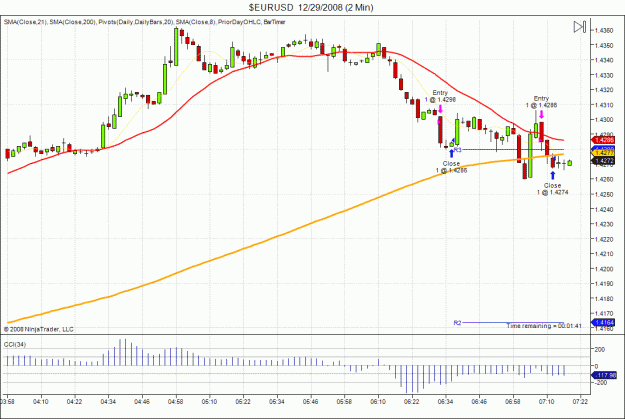Click the 1.4360 price axis label

pyautogui.click(x=604, y=30)
